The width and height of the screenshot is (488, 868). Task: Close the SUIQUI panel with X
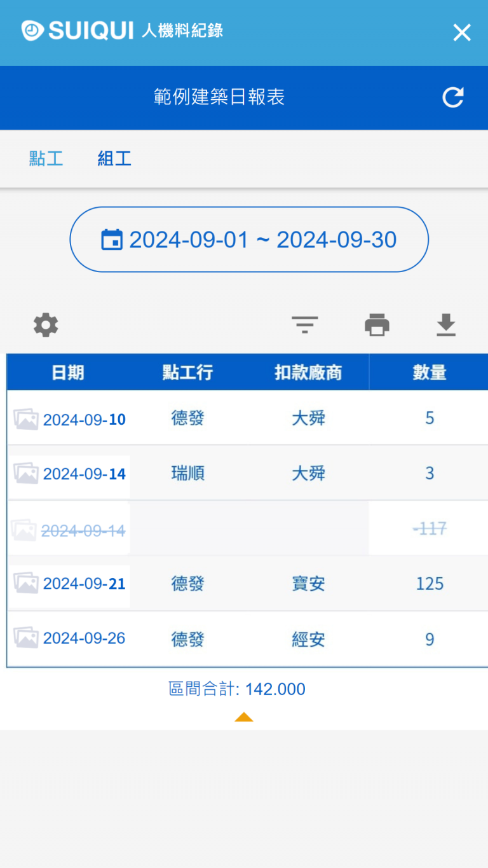point(462,32)
